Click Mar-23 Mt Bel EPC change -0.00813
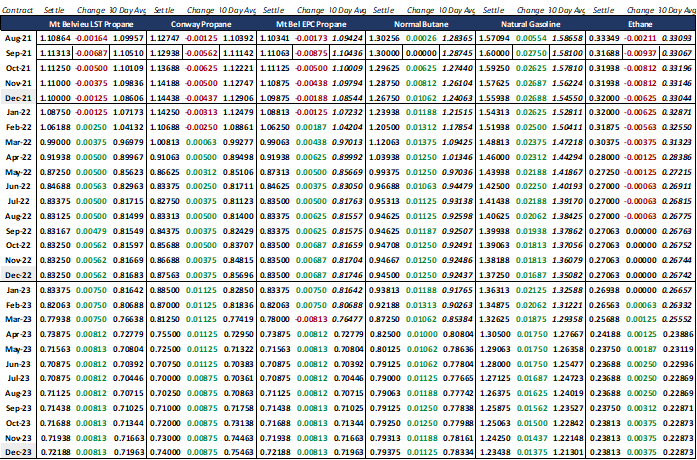The image size is (697, 460). 311,319
